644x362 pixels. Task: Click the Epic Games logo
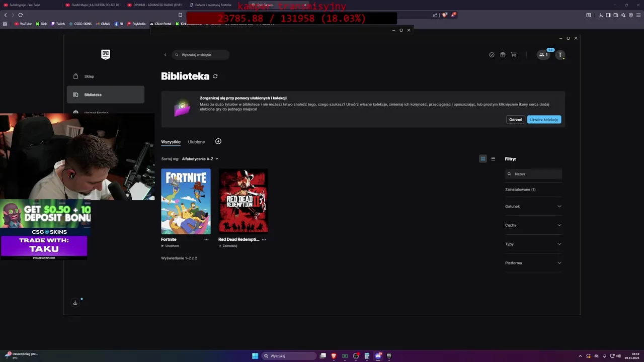pos(105,54)
